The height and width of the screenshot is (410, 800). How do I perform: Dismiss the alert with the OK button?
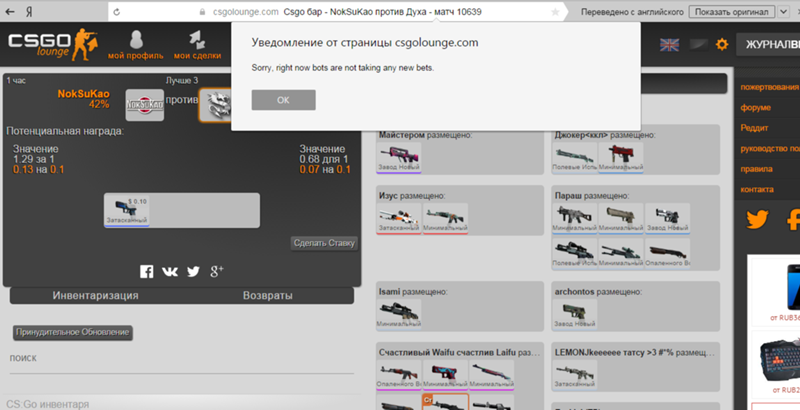tap(283, 100)
